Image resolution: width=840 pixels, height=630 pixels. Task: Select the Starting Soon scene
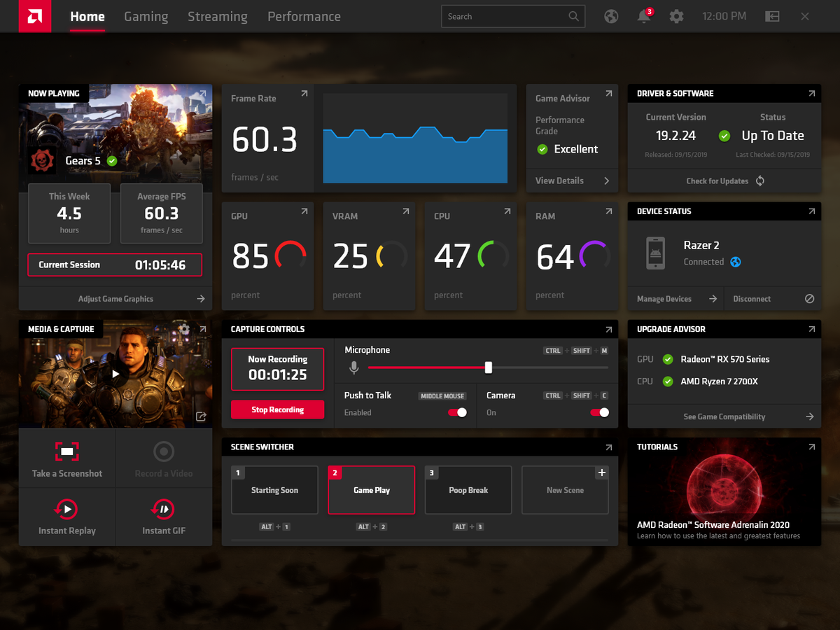coord(274,490)
